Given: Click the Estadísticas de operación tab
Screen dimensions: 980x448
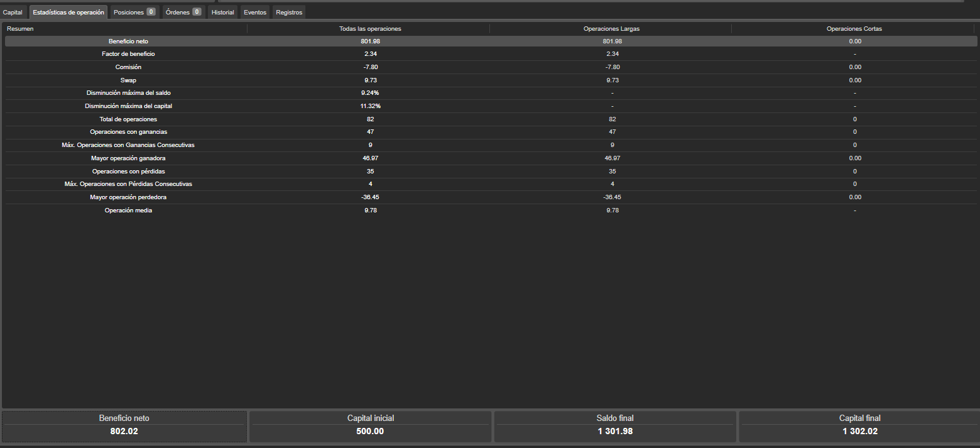Looking at the screenshot, I should 68,13.
